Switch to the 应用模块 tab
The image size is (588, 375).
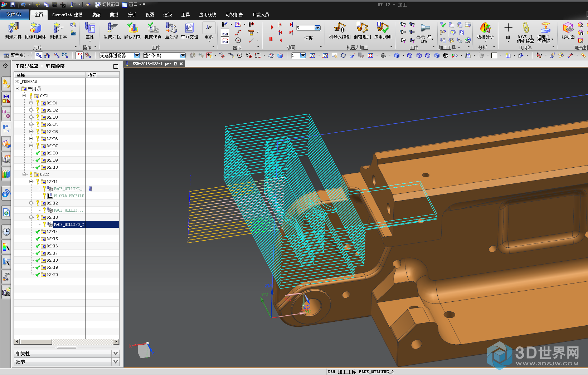(x=208, y=15)
